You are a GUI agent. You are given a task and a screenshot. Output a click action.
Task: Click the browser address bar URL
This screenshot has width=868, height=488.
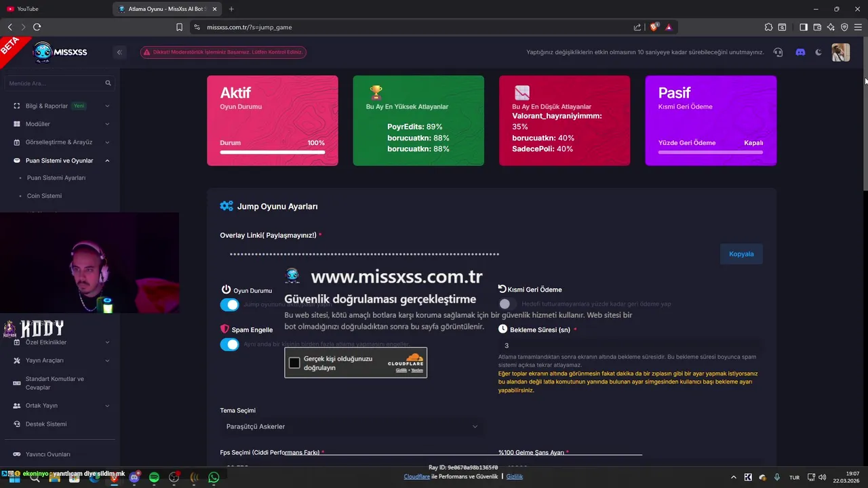pos(249,27)
